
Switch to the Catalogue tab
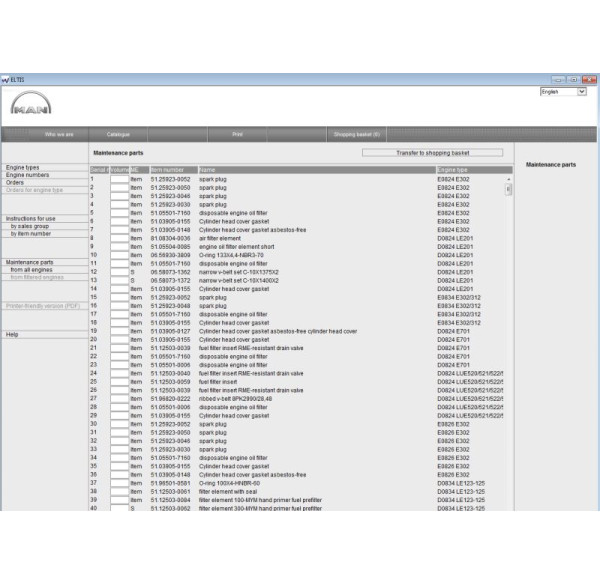click(x=119, y=132)
